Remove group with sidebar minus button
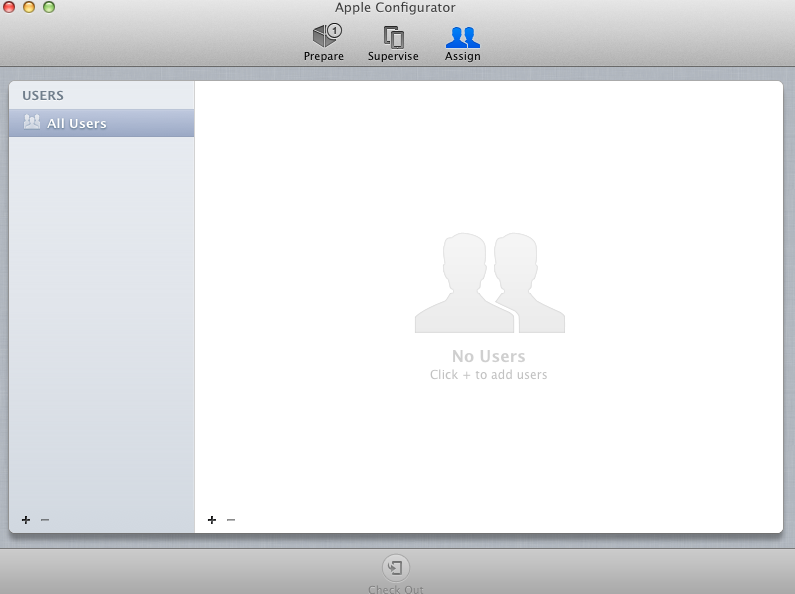795x594 pixels. 45,520
